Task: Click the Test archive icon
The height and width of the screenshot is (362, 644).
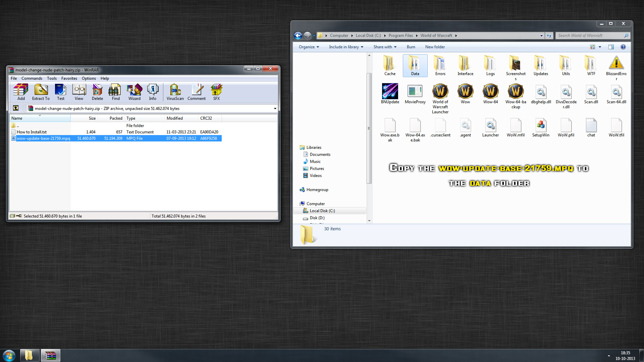Action: pyautogui.click(x=61, y=92)
